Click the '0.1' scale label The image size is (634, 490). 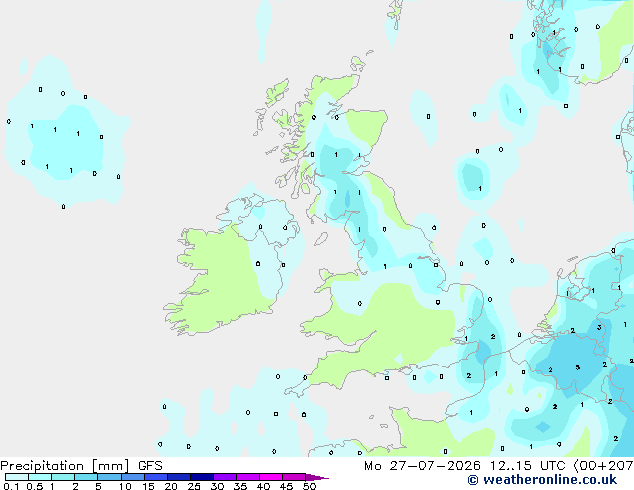point(11,486)
